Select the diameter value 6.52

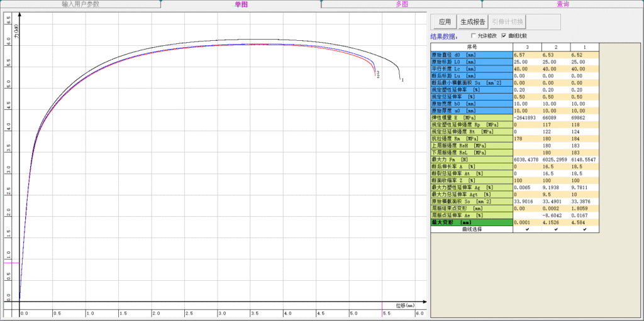(584, 55)
